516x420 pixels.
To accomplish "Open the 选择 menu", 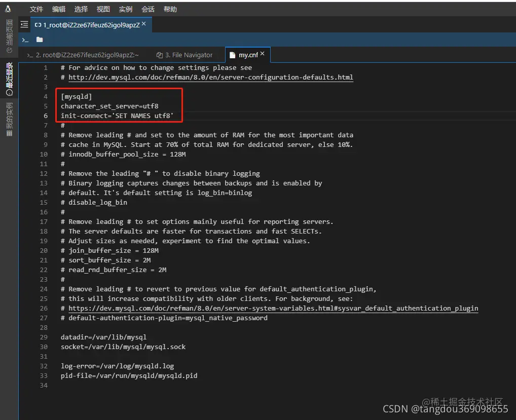I will coord(81,9).
